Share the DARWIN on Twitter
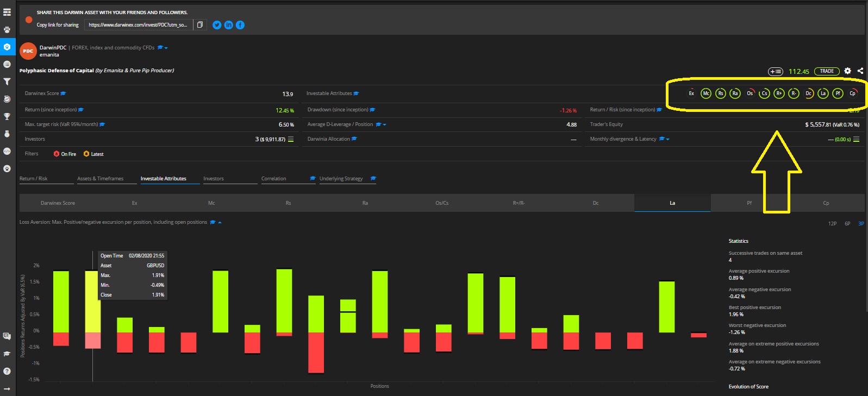The height and width of the screenshot is (396, 868). [217, 25]
